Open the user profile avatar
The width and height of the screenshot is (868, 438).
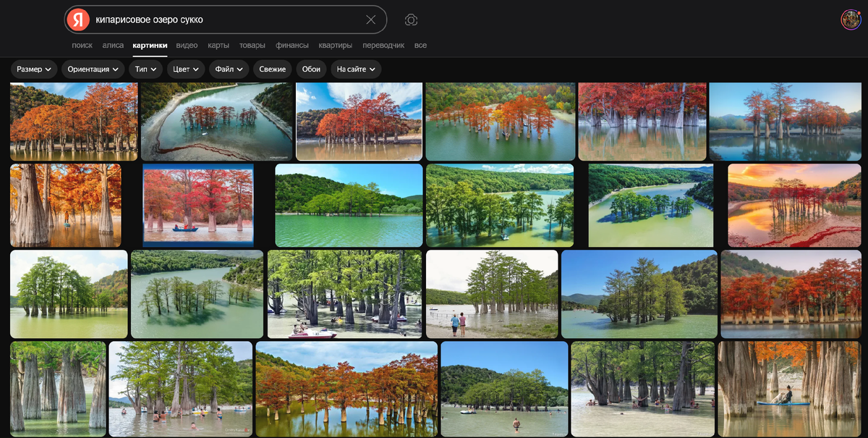[x=851, y=20]
